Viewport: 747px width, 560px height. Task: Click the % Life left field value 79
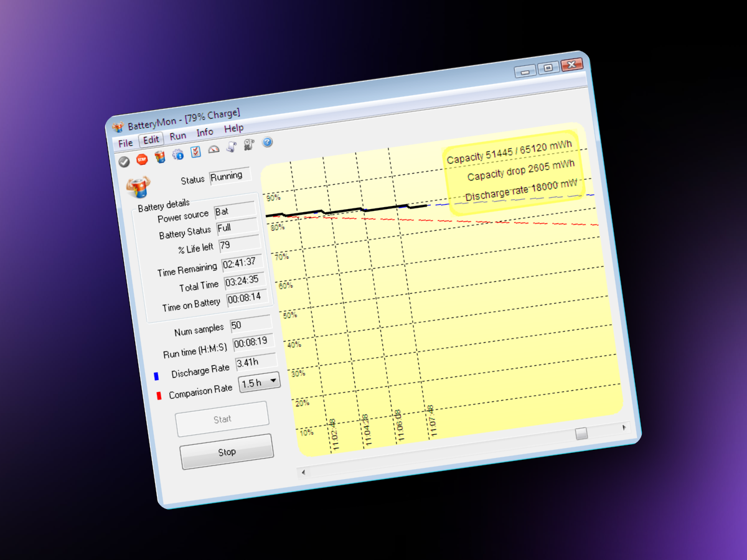[x=240, y=245]
